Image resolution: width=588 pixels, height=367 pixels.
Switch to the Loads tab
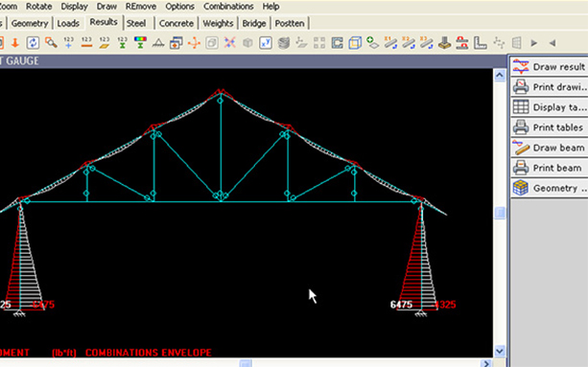[x=68, y=23]
